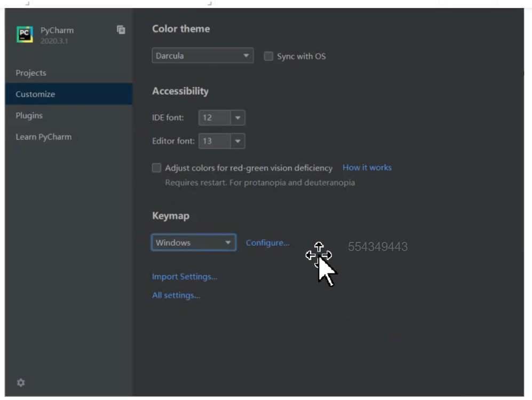532x400 pixels.
Task: Select the Customize sidebar tab
Action: [35, 95]
